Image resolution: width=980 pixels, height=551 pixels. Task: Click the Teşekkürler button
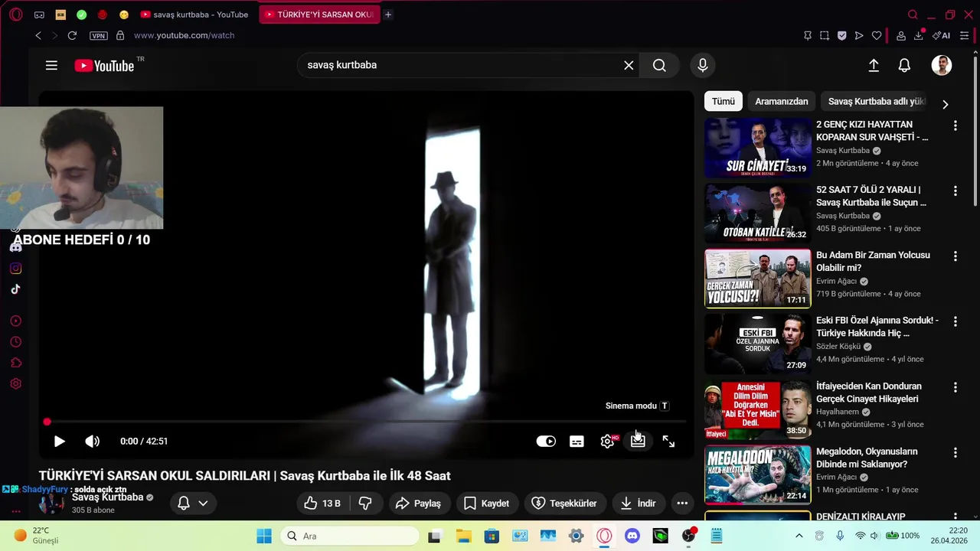coord(564,503)
